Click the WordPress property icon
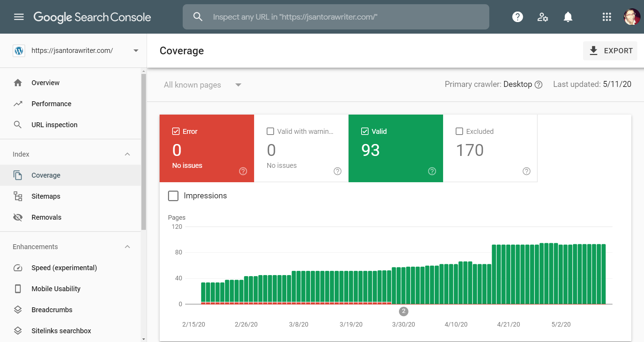This screenshot has width=644, height=342. 19,50
